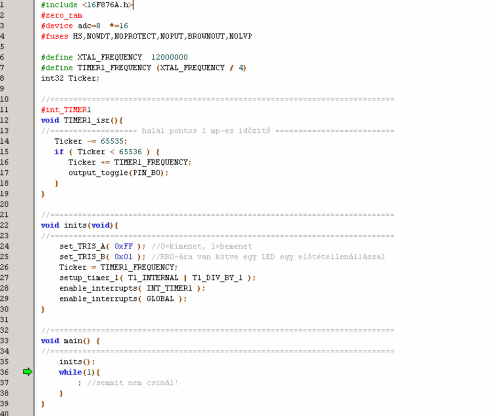The image size is (497, 416).
Task: Click the if ( Ticker < 65536 ) condition
Action: 107,152
